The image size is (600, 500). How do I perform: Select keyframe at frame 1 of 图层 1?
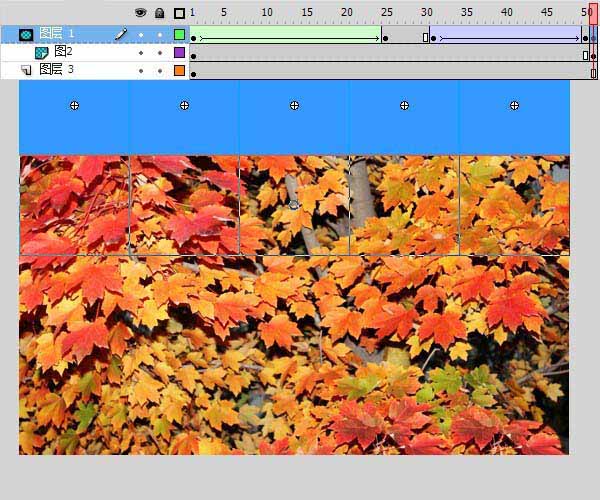(194, 38)
